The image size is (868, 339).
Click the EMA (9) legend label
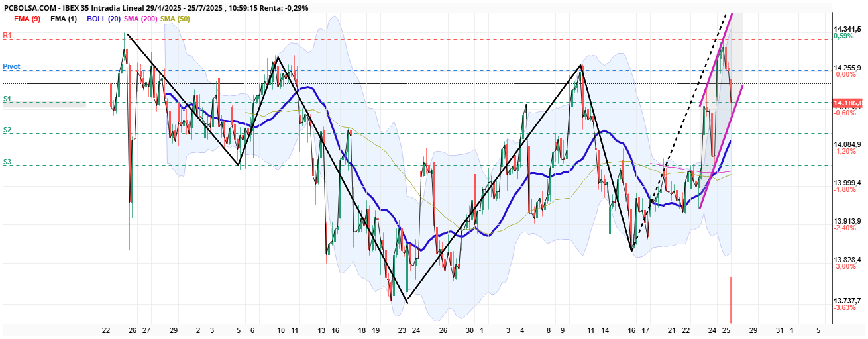point(27,19)
